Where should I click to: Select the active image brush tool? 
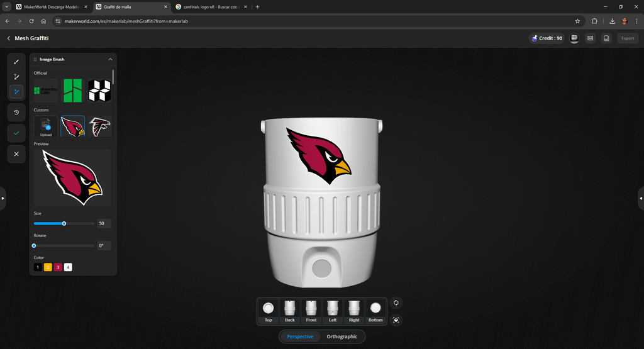tap(16, 92)
